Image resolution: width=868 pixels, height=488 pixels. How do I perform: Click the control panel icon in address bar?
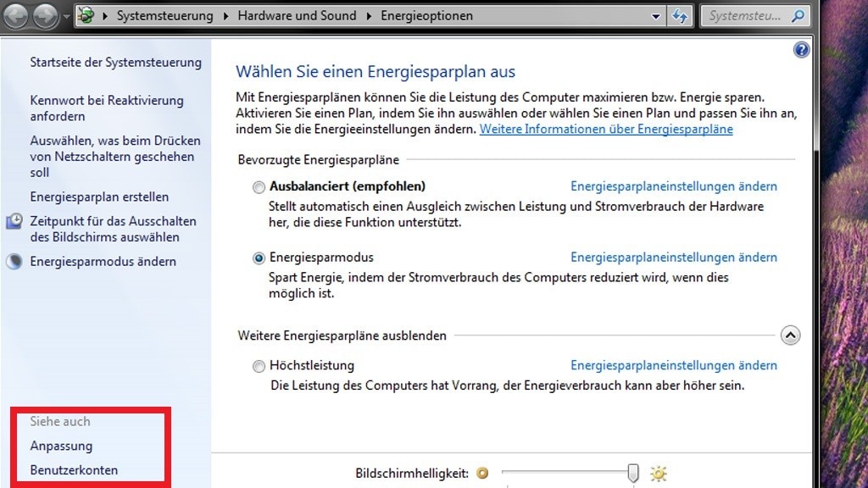[x=86, y=16]
